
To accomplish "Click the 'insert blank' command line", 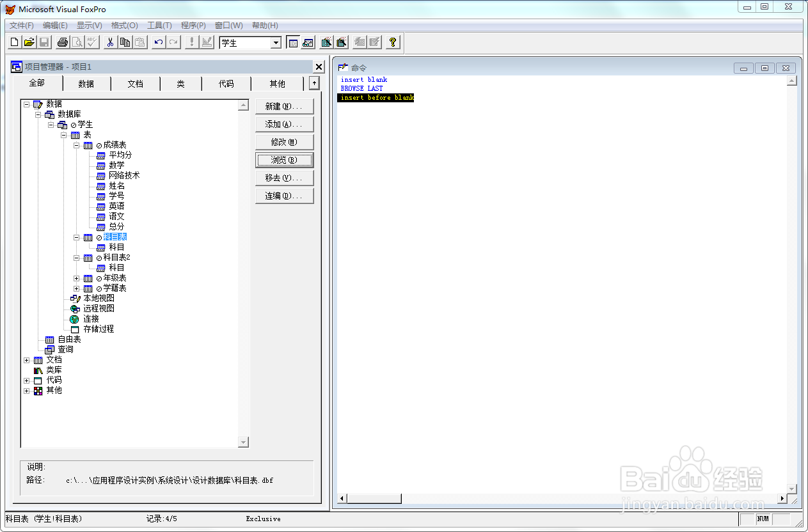I will tap(363, 80).
